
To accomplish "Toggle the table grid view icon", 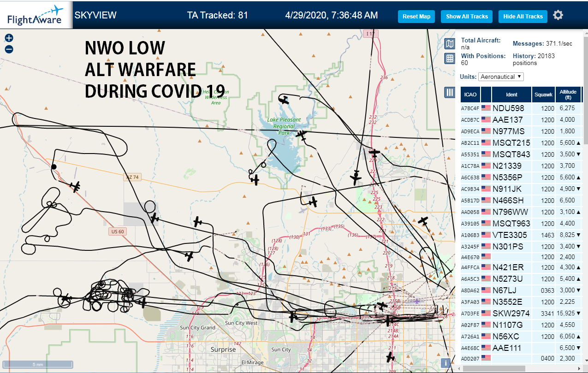I will point(450,59).
